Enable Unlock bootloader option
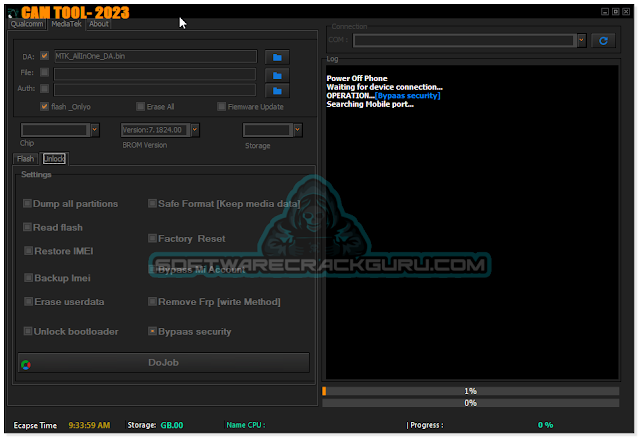Viewport: 639px width, 438px height. 28,331
